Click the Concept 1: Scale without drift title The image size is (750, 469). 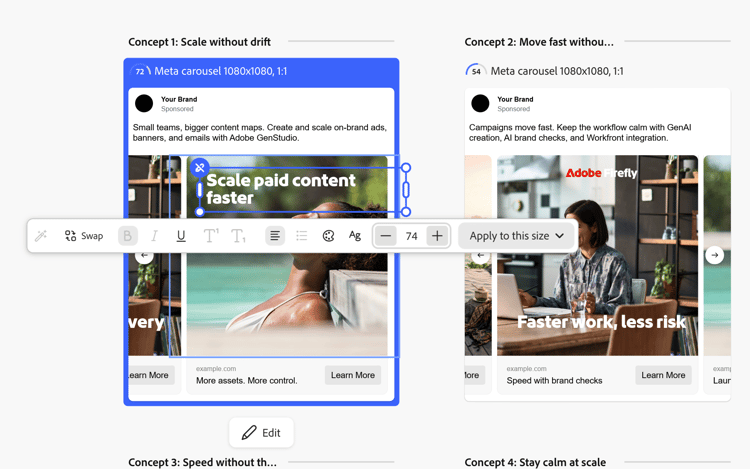[x=199, y=42]
